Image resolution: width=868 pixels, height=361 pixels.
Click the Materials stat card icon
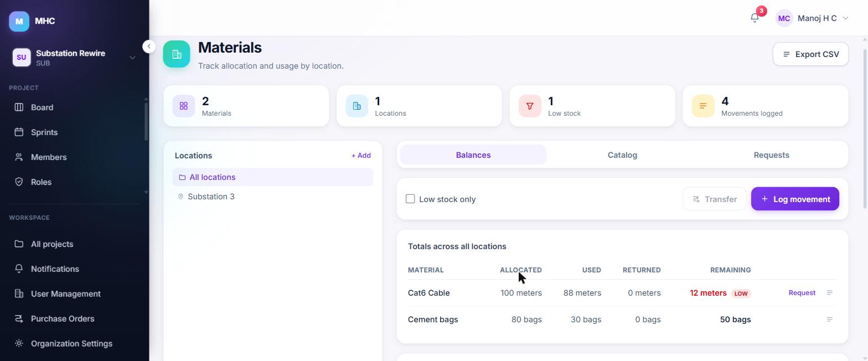pos(184,106)
